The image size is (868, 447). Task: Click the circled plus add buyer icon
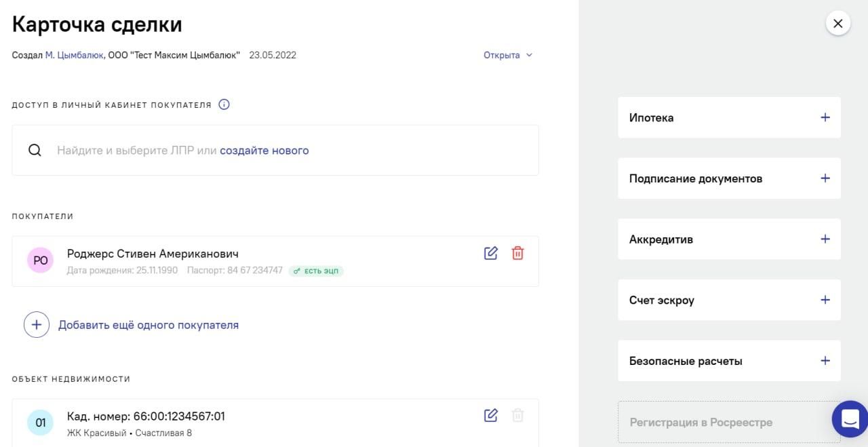click(37, 325)
